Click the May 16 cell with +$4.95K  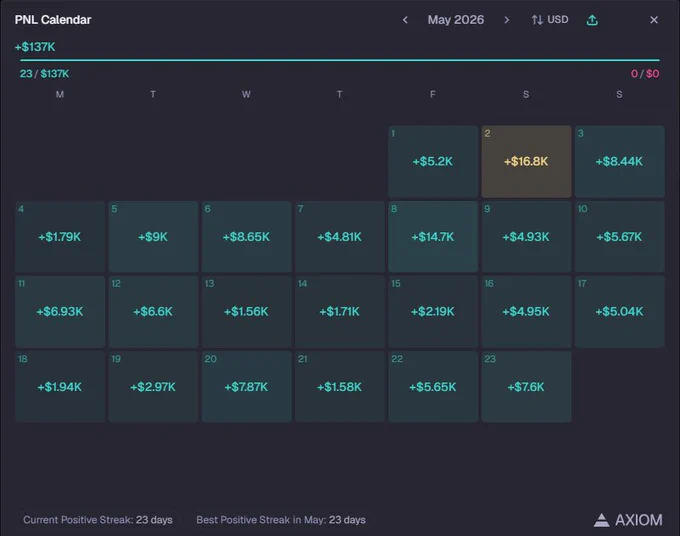pyautogui.click(x=526, y=311)
